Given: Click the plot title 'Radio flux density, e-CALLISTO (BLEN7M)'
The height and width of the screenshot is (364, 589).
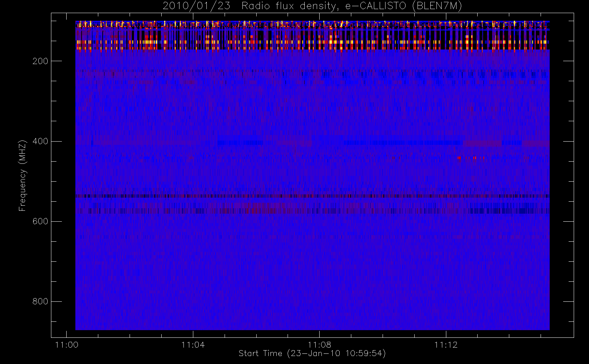Looking at the screenshot, I should coord(352,6).
